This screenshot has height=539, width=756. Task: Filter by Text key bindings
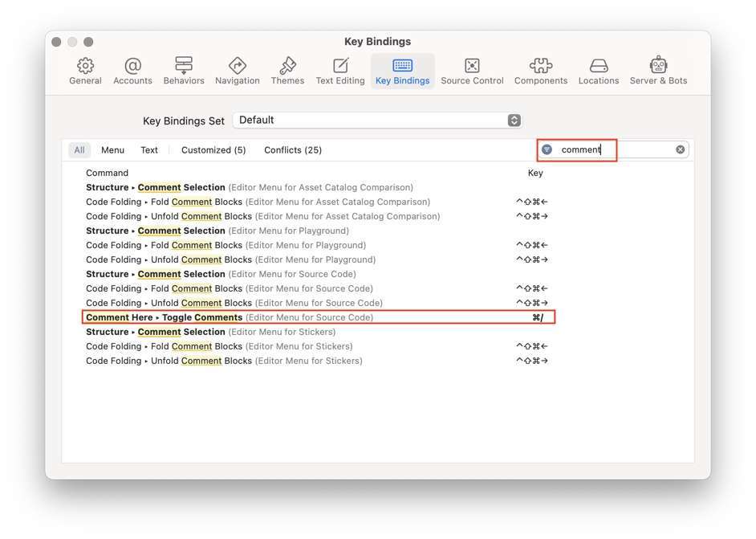click(x=149, y=150)
